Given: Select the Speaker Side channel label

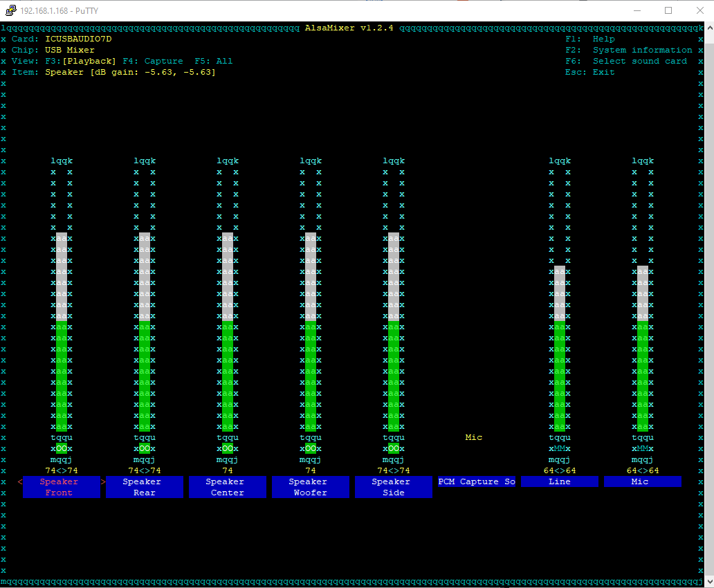Looking at the screenshot, I should coord(394,487).
